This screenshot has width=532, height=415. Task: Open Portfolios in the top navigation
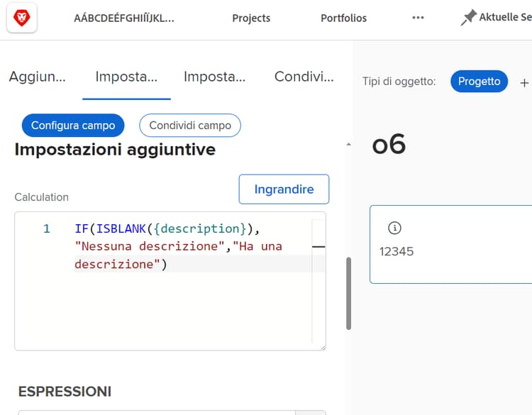[343, 18]
